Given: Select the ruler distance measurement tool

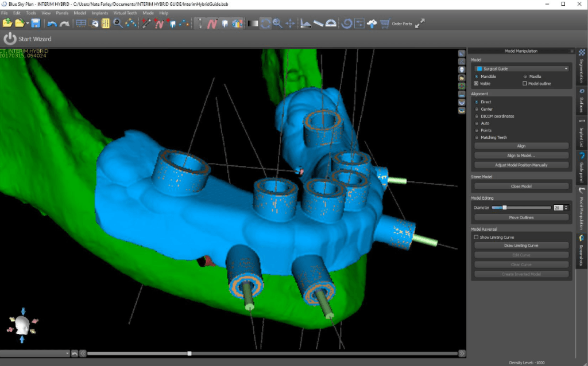Looking at the screenshot, I should click(318, 24).
